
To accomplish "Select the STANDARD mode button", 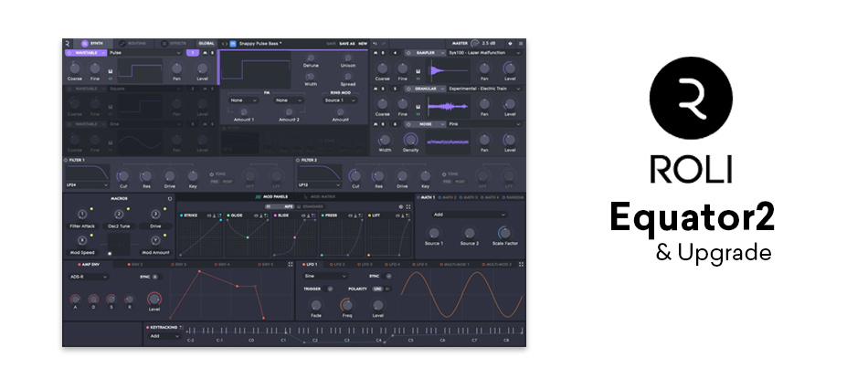I will (x=310, y=206).
